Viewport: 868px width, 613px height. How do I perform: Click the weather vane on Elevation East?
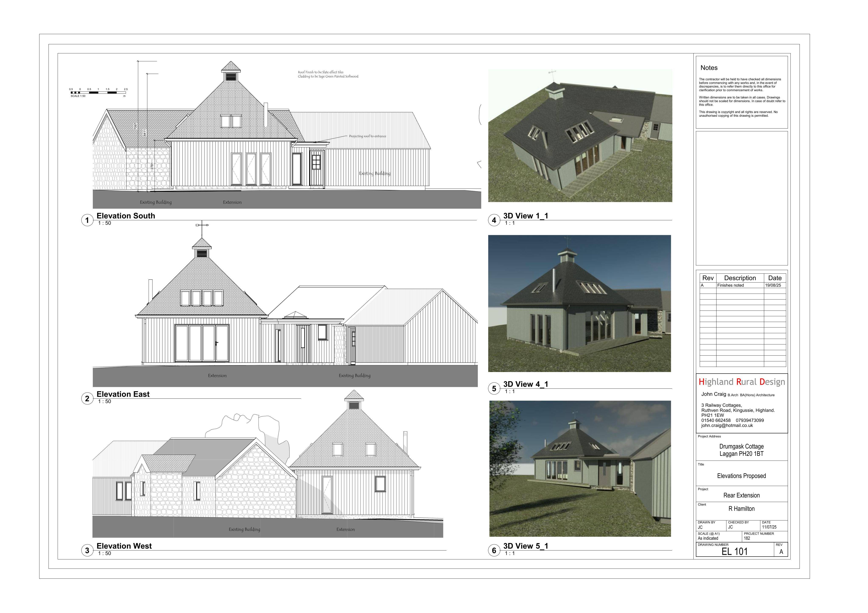(x=202, y=225)
